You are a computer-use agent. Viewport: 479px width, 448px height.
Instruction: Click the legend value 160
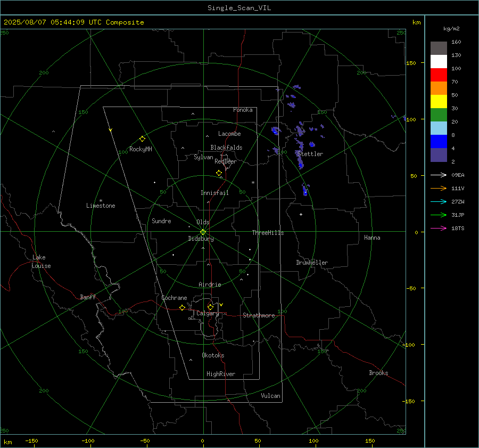(x=456, y=42)
